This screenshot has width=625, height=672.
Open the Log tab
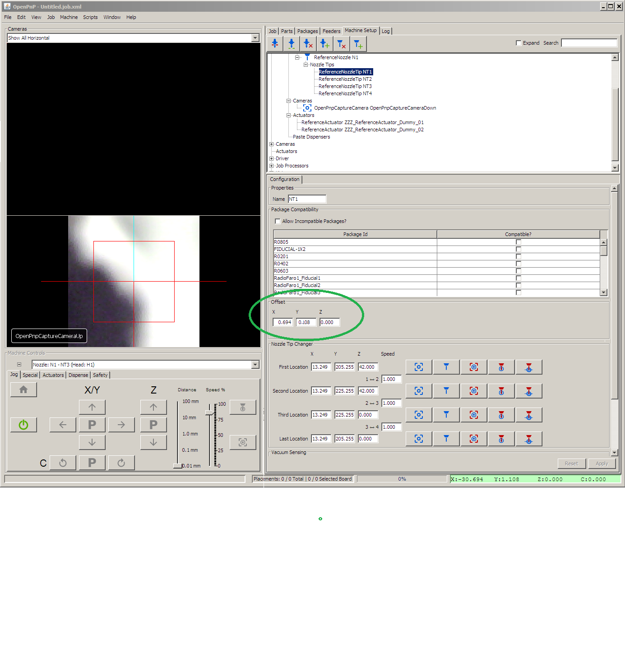385,31
